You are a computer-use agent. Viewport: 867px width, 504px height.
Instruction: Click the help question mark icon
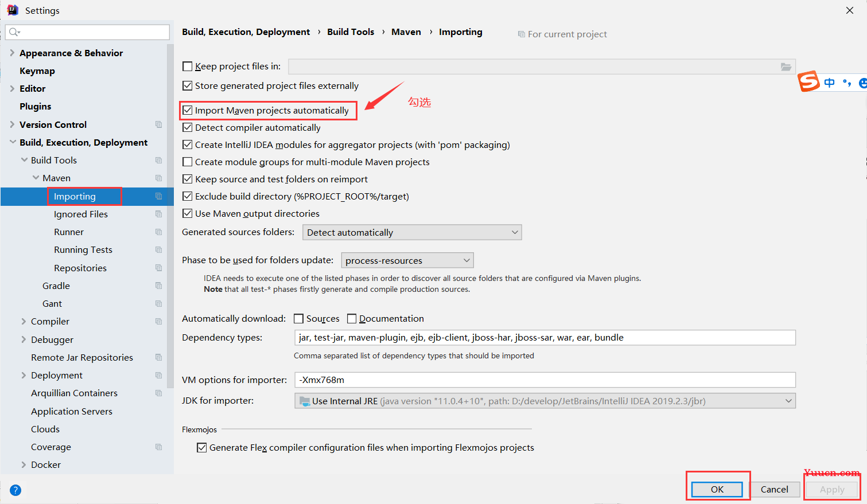15,490
